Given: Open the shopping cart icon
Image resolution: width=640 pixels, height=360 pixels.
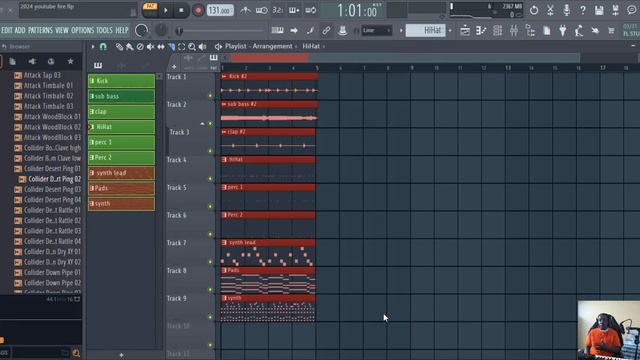Looking at the screenshot, I should pos(611,31).
